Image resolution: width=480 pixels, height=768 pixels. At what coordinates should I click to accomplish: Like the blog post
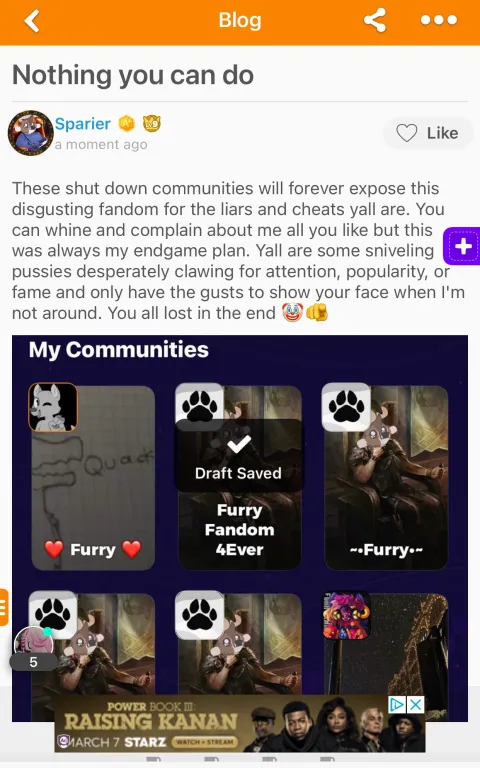427,133
